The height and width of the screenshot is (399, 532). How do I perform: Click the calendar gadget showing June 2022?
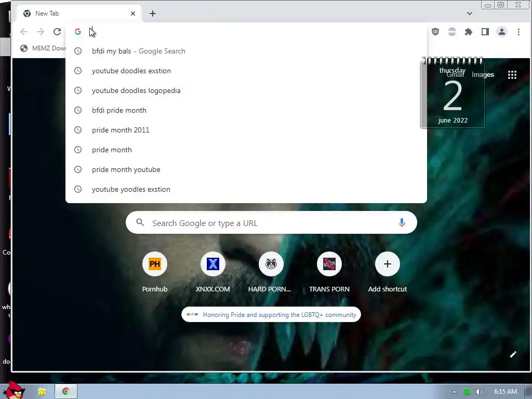453,92
